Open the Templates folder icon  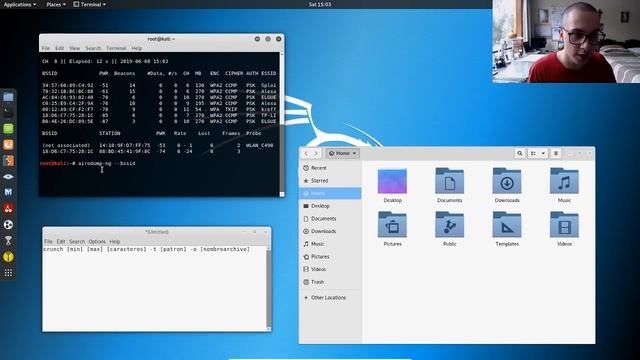tap(507, 225)
